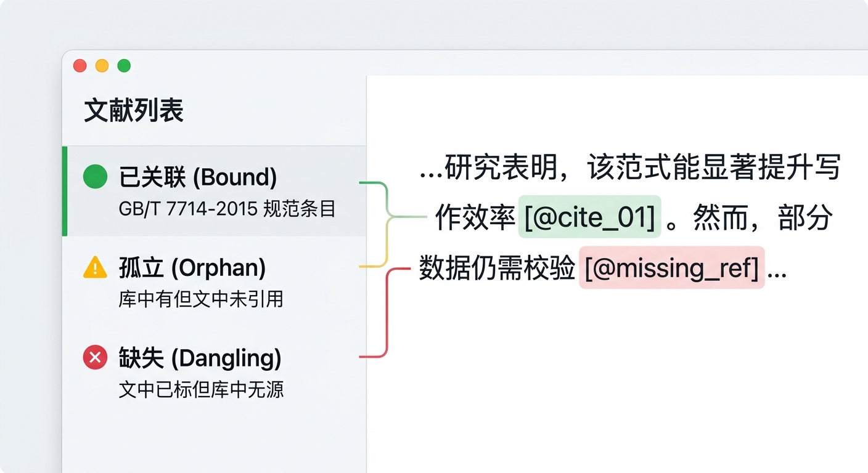Minimize the window with the yellow button
This screenshot has width=868, height=473.
[x=102, y=66]
